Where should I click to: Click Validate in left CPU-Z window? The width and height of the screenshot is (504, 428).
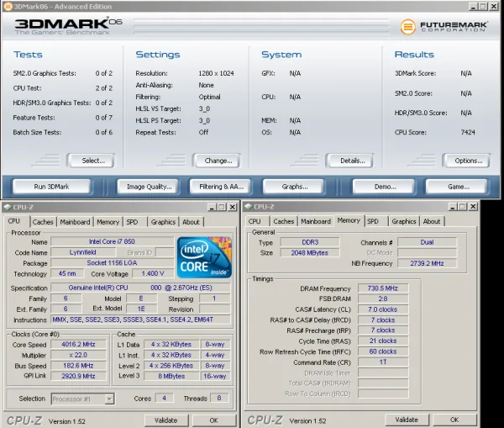tap(165, 420)
